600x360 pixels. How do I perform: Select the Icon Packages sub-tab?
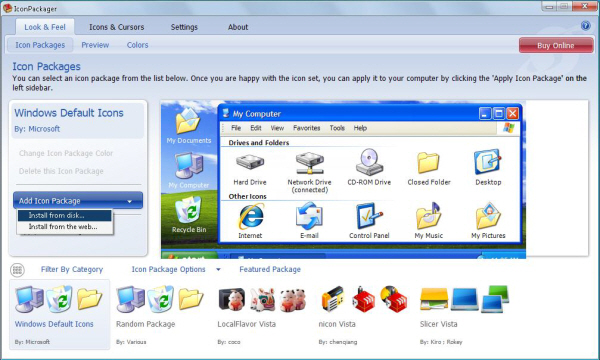[40, 45]
